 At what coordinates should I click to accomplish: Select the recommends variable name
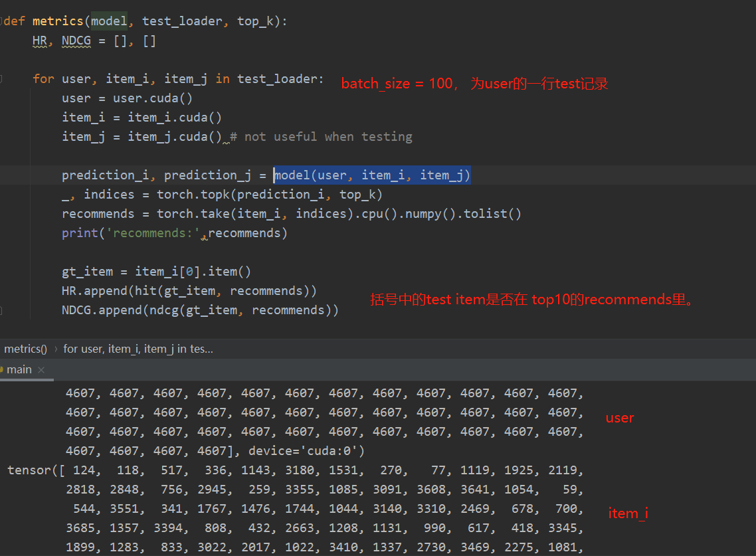tap(97, 213)
